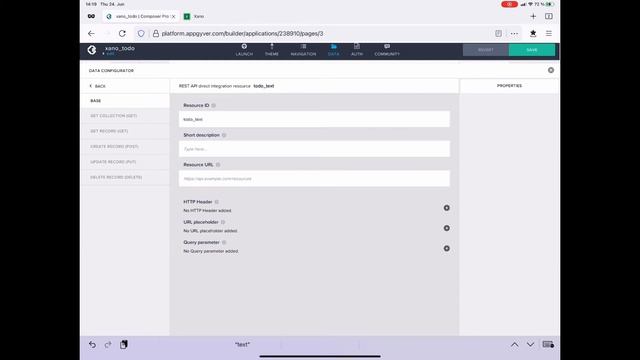Click the AppGyver logo icon

tap(92, 50)
